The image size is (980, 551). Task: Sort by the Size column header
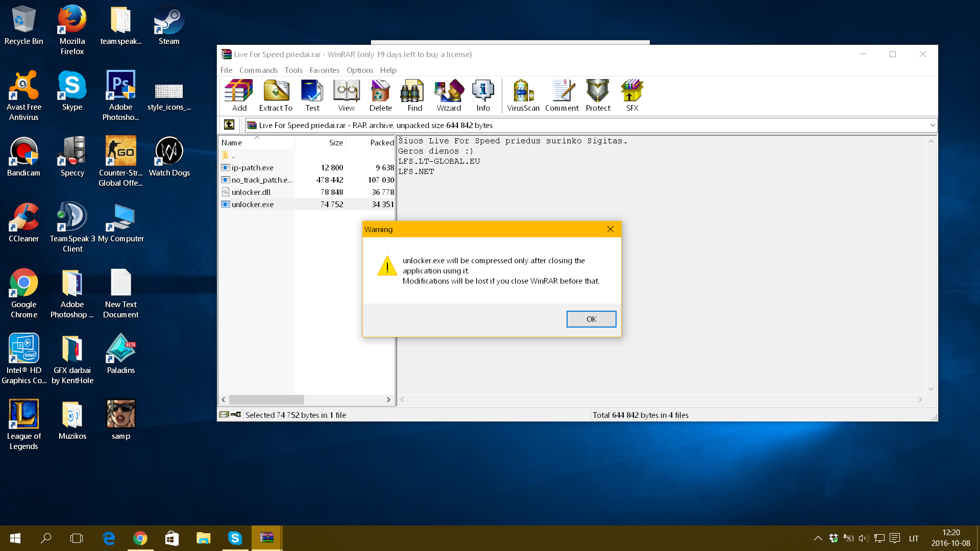click(x=321, y=142)
